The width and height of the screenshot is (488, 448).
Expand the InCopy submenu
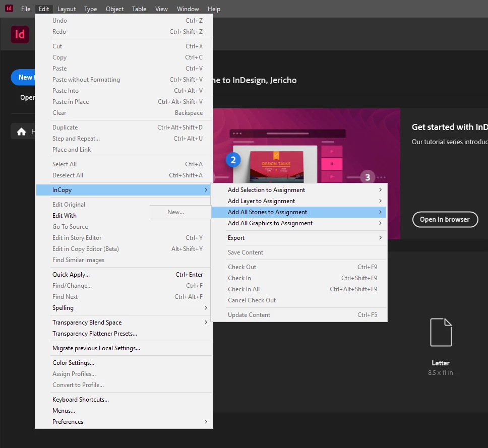pos(124,190)
